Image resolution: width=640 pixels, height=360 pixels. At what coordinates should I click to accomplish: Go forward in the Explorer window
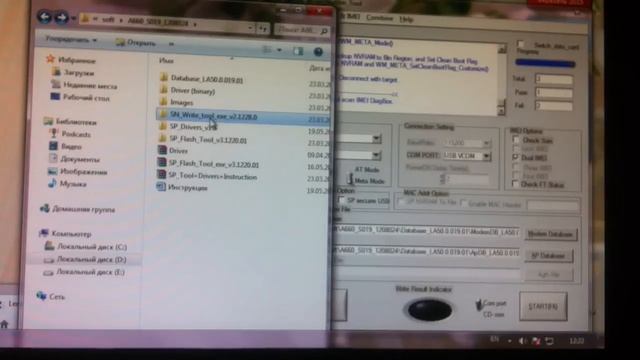(x=61, y=18)
